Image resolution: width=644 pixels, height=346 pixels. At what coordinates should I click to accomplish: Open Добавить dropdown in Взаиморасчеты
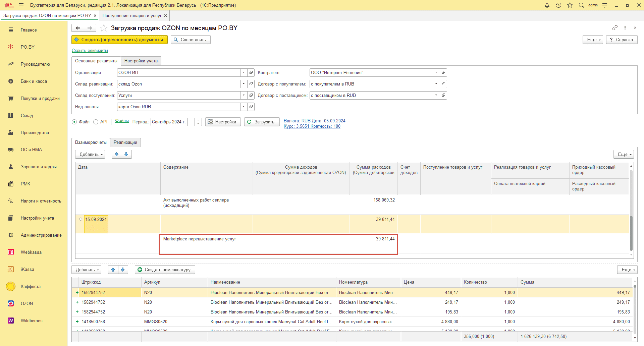90,154
